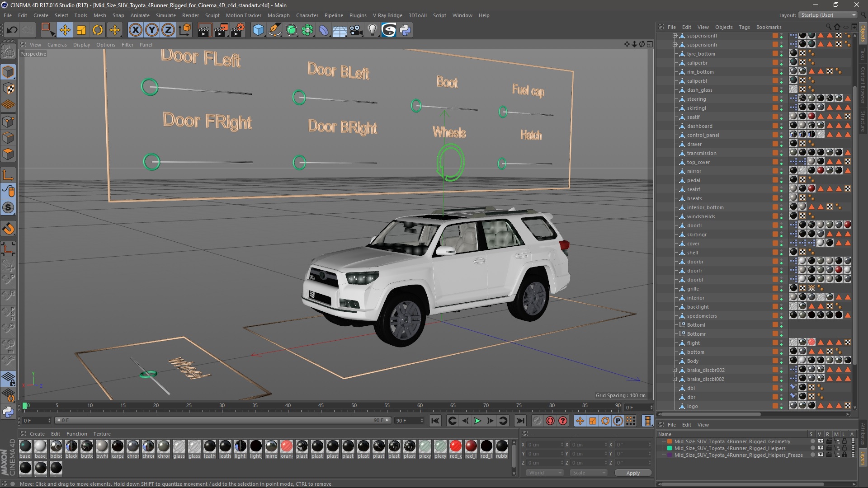The width and height of the screenshot is (868, 488).
Task: Click the Camera object icon
Action: 356,30
